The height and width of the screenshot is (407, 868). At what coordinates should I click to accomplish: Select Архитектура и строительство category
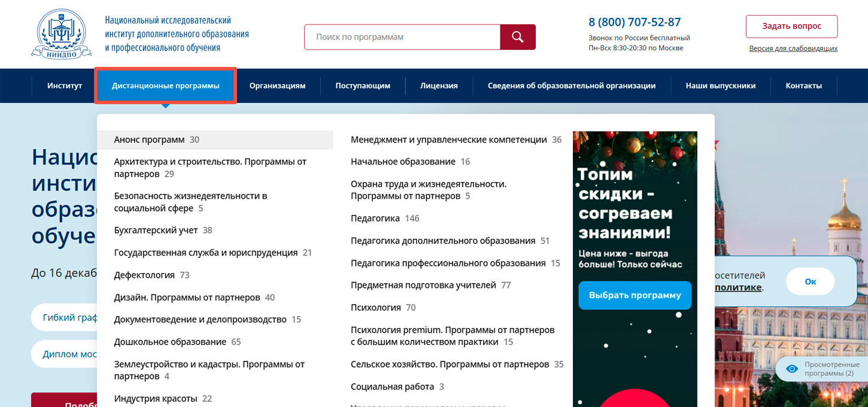210,168
